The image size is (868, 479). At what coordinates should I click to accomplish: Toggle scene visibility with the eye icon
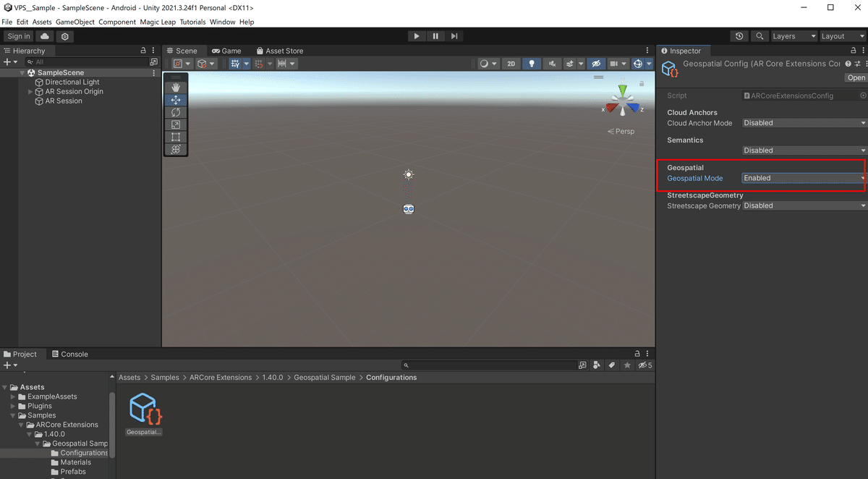(x=596, y=64)
